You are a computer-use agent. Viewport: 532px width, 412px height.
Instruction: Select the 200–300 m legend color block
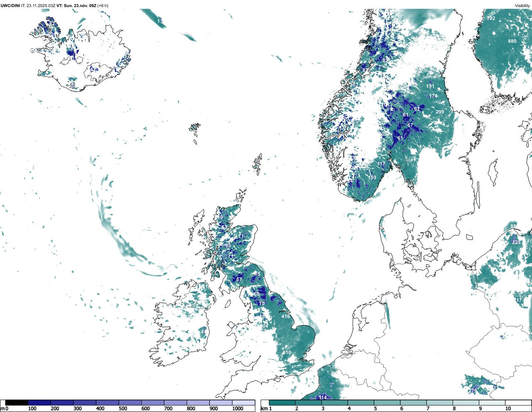pos(62,402)
